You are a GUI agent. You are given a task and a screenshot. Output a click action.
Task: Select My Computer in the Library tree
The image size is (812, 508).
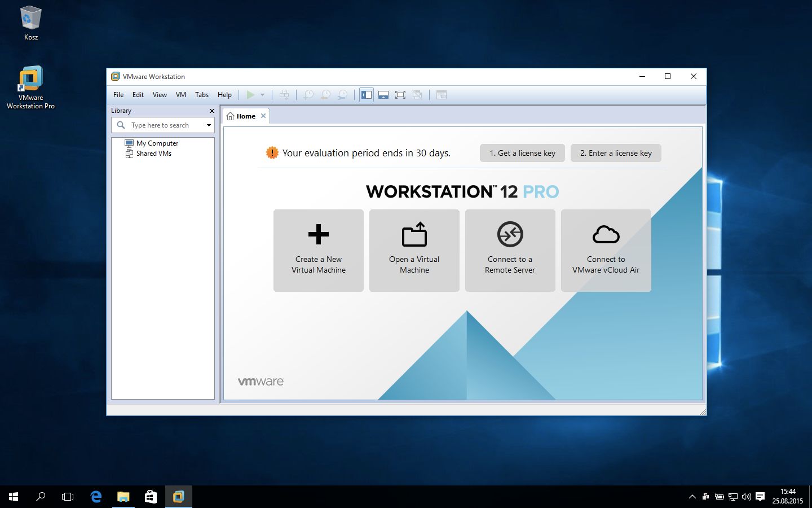click(157, 143)
